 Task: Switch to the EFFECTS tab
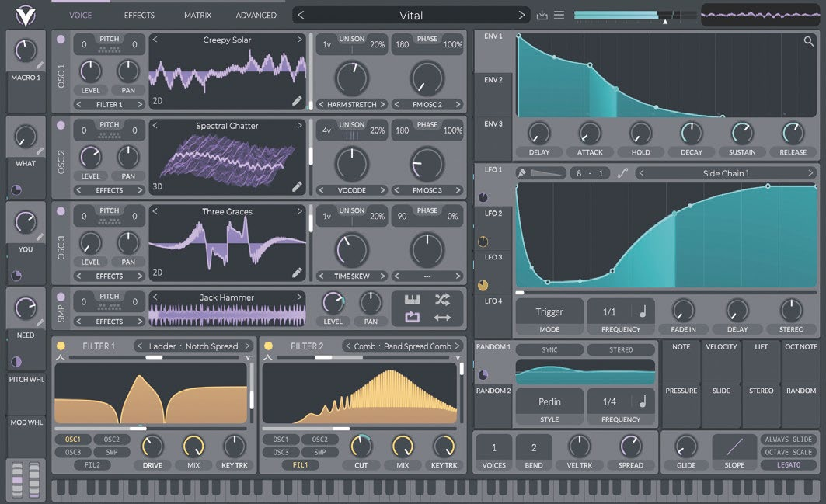coord(139,15)
